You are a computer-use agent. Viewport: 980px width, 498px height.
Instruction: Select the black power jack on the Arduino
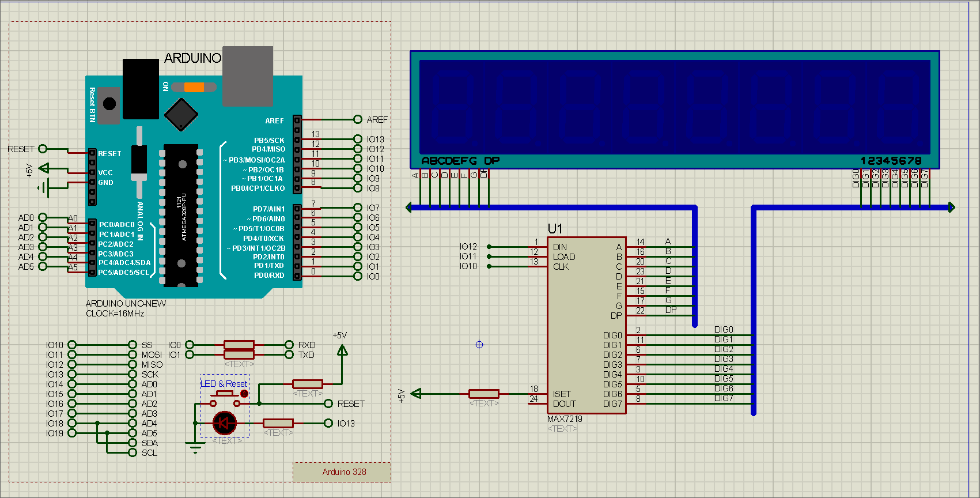point(141,89)
